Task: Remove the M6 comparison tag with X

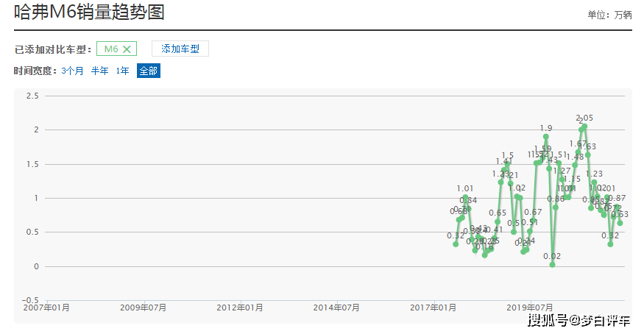Action: point(127,49)
